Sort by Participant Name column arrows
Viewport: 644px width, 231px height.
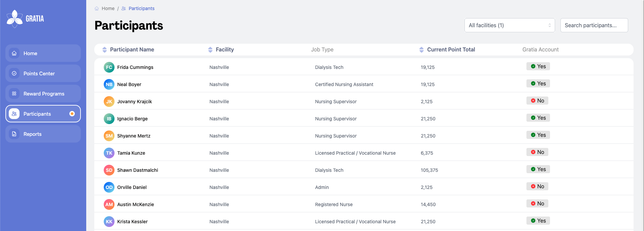click(x=104, y=49)
